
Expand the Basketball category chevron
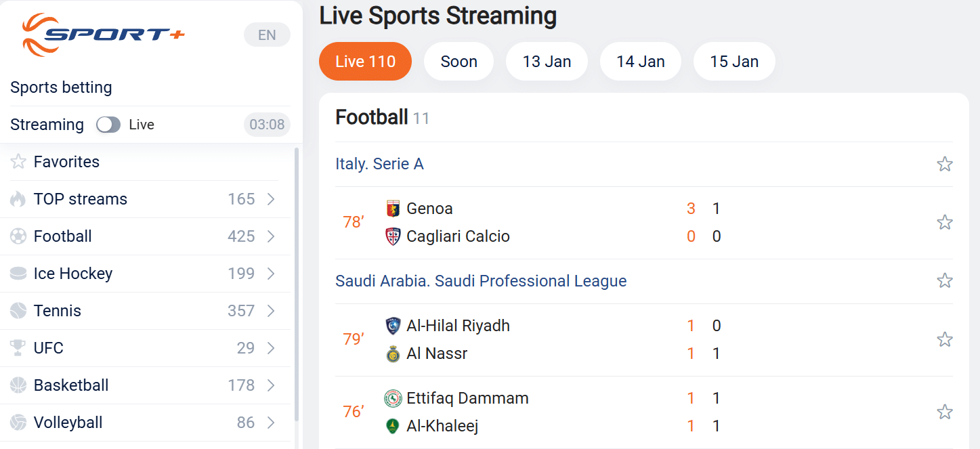(271, 385)
